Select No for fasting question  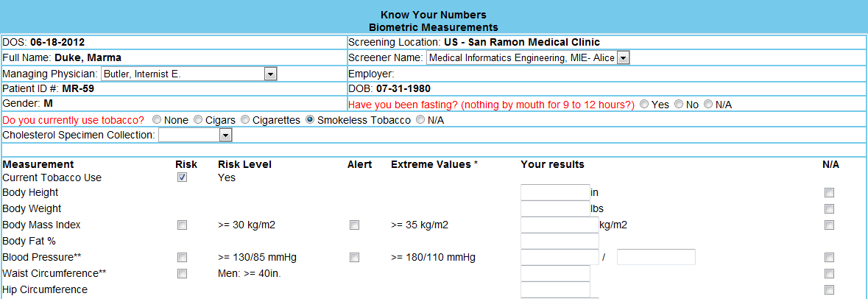(679, 105)
